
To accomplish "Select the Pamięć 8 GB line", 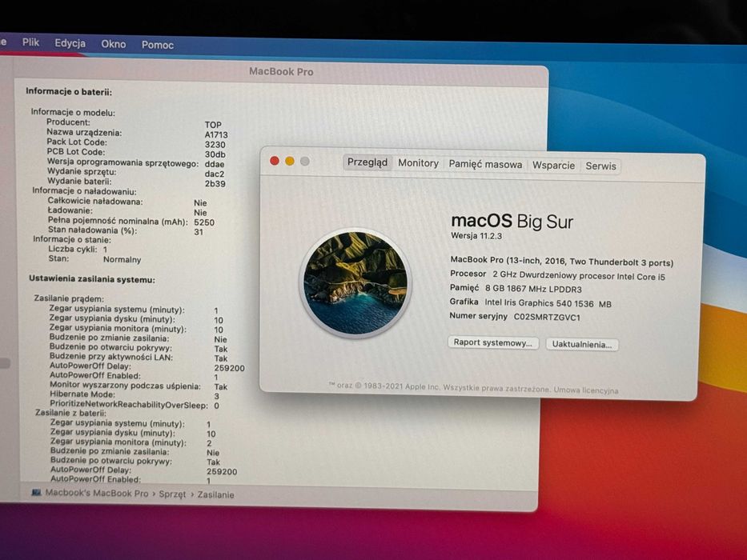I will tap(516, 289).
